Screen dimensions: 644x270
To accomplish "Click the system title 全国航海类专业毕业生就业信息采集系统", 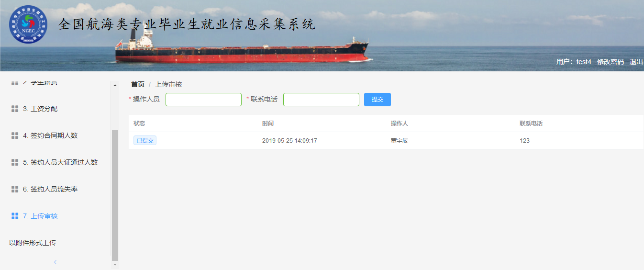I will 187,24.
